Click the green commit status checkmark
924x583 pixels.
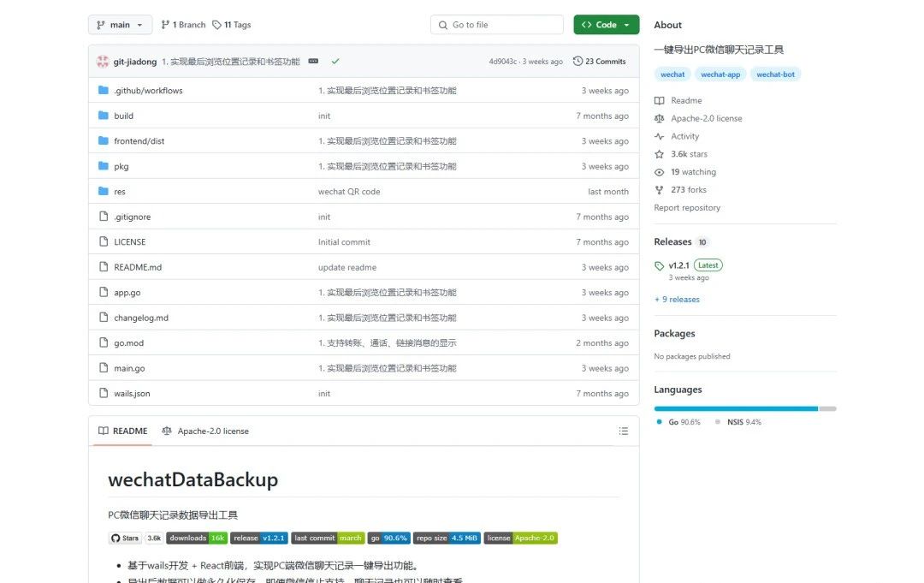click(x=335, y=62)
